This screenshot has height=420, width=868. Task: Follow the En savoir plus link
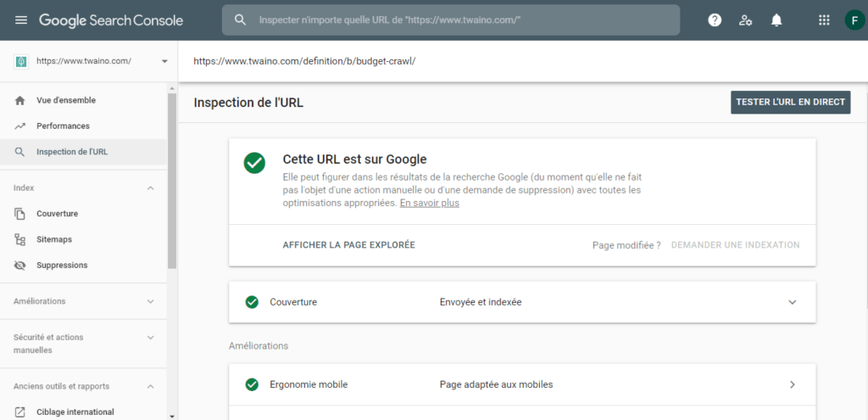click(429, 204)
